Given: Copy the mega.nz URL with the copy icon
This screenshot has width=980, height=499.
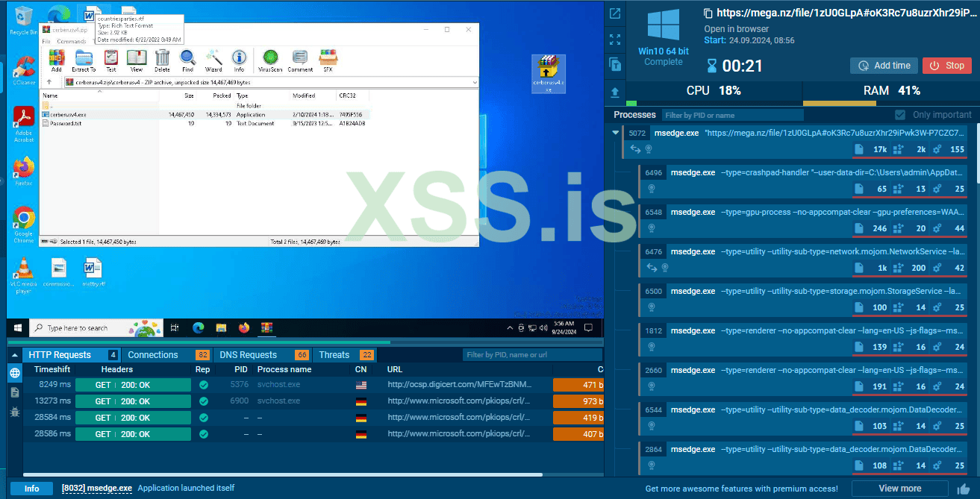Looking at the screenshot, I should click(708, 13).
